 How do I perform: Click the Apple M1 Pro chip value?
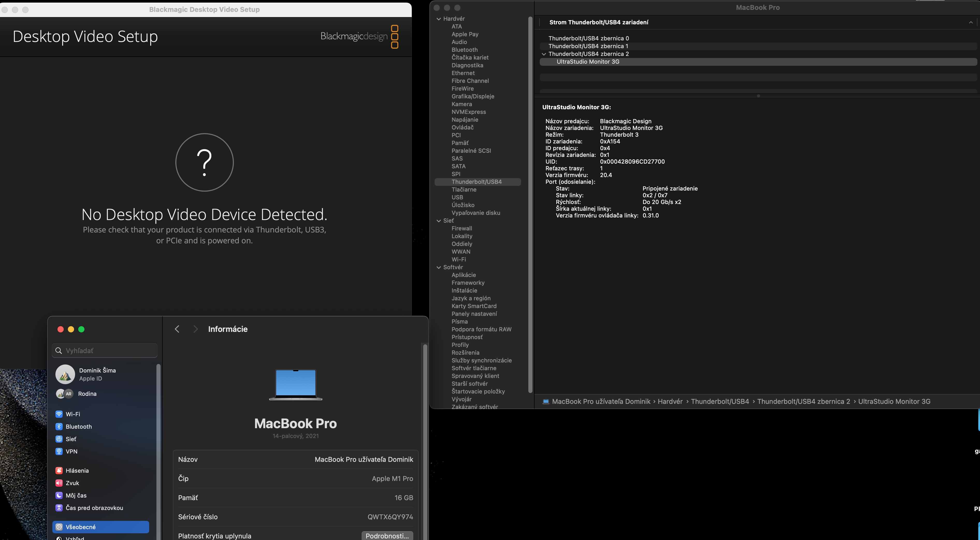pyautogui.click(x=392, y=479)
